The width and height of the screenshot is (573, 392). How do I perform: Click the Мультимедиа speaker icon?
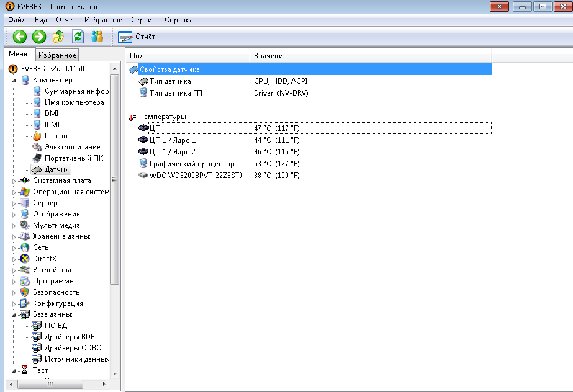coord(25,225)
